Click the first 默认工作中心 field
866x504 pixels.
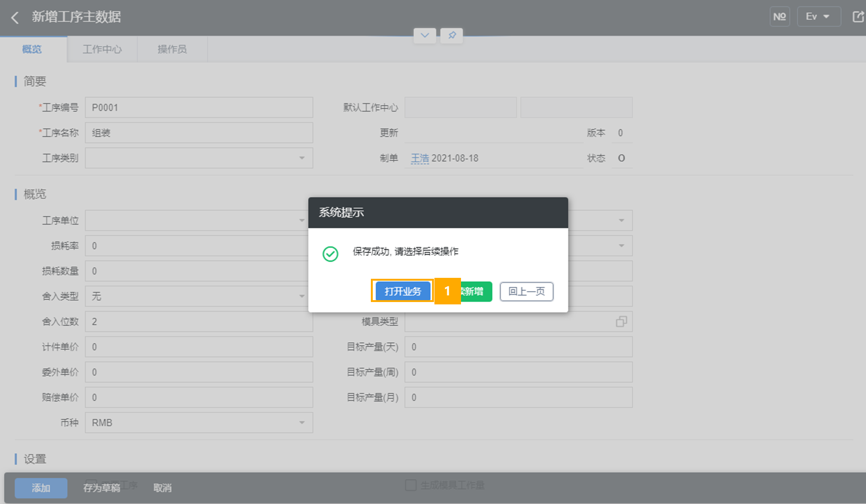click(461, 108)
